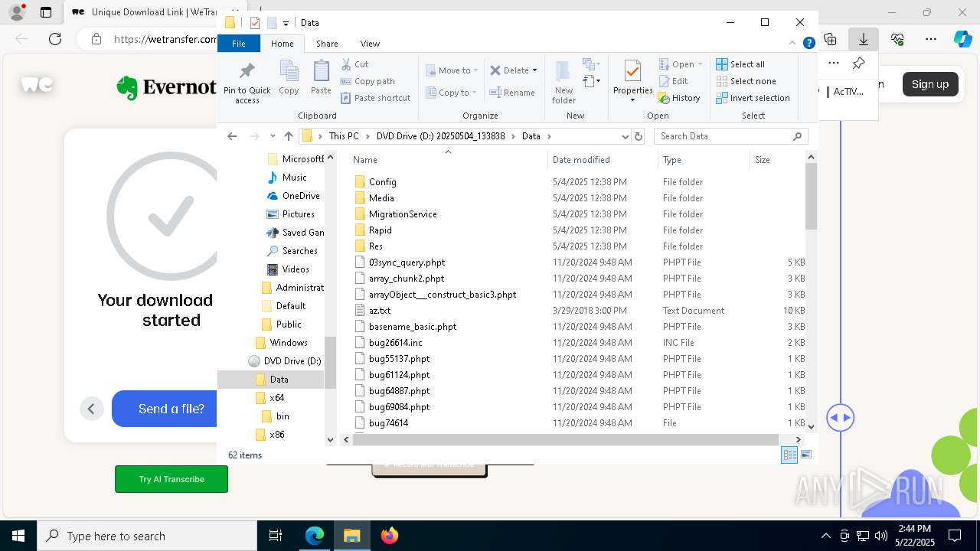Switch to large icons view button

pos(806,455)
